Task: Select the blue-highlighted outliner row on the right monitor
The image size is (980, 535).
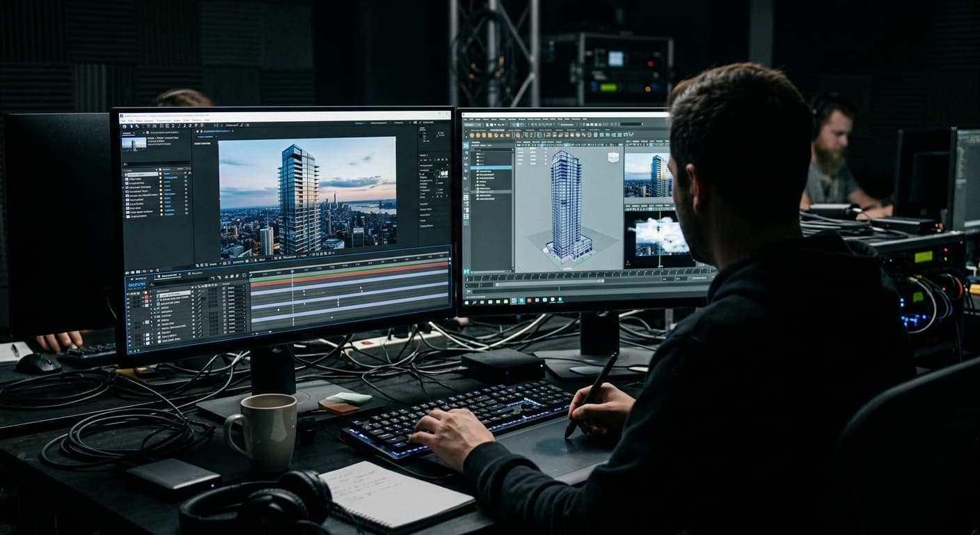Action: [491, 168]
